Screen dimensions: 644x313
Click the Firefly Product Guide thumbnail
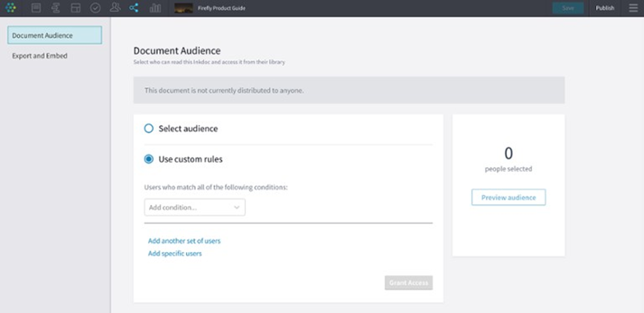183,8
